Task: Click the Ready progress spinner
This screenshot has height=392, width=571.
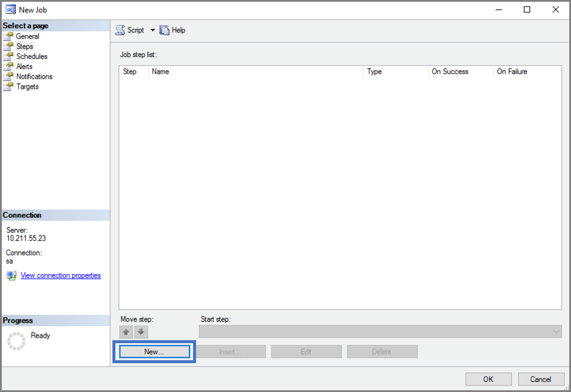Action: pos(16,341)
